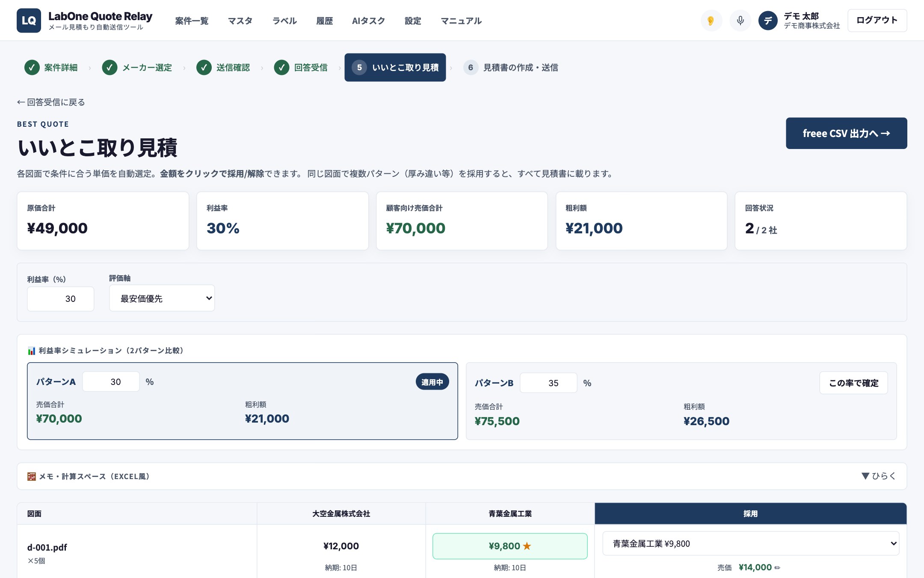Click the メーカー選定 step checkmark
The height and width of the screenshot is (578, 924).
[x=110, y=67]
